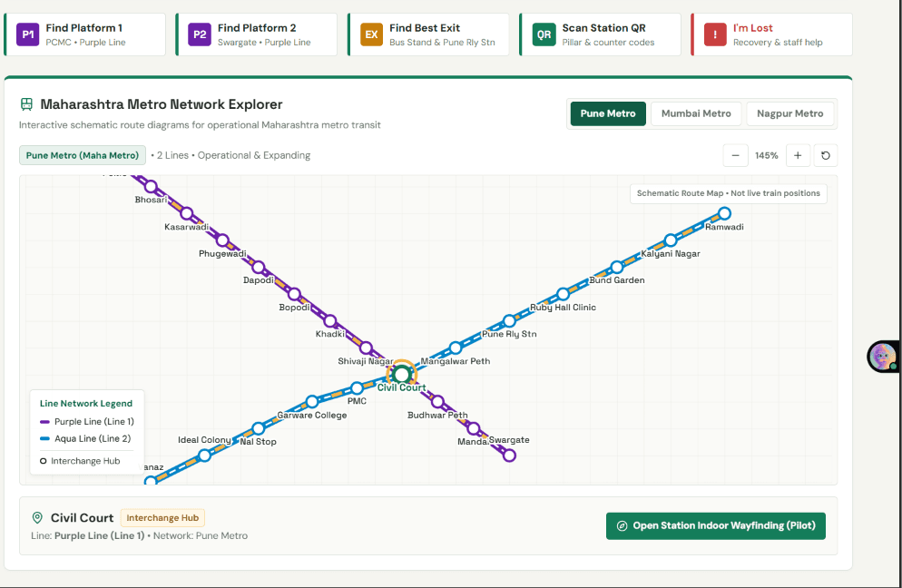This screenshot has width=902, height=588.
Task: Click the Aqua Line legend color swatch
Action: 44,438
